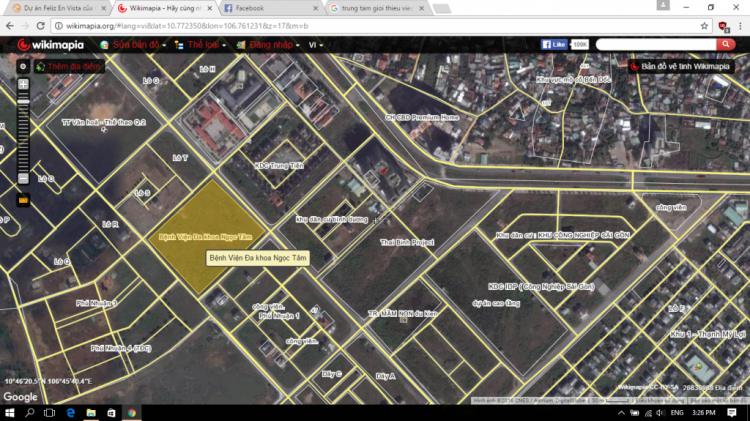
Task: Switch to the Dự án Feliz En Vista tab
Action: pos(58,8)
